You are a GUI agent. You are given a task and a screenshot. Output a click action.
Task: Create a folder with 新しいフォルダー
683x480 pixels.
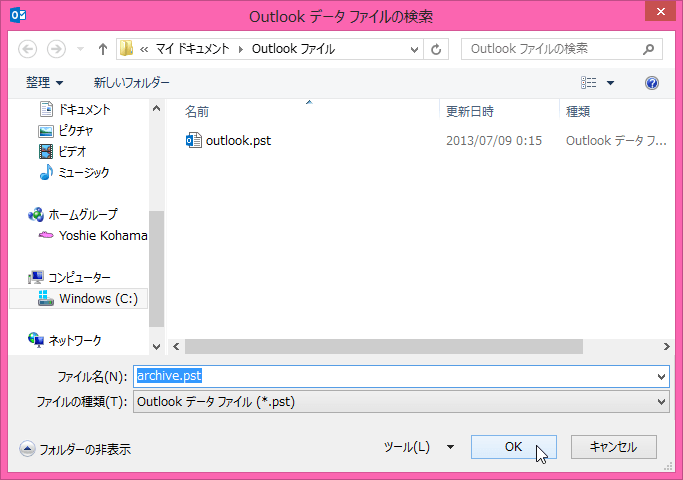132,82
